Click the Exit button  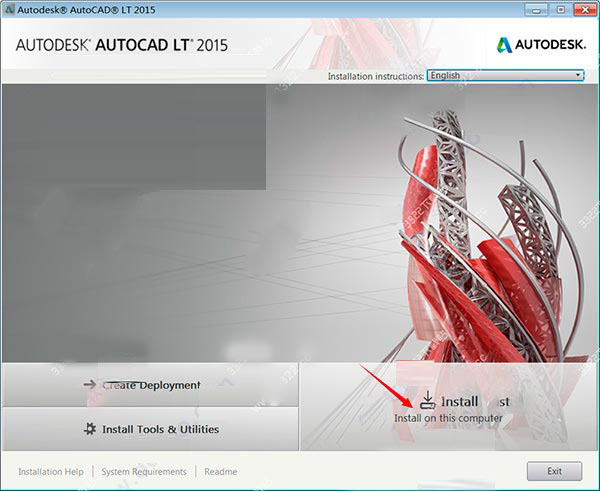(x=554, y=471)
